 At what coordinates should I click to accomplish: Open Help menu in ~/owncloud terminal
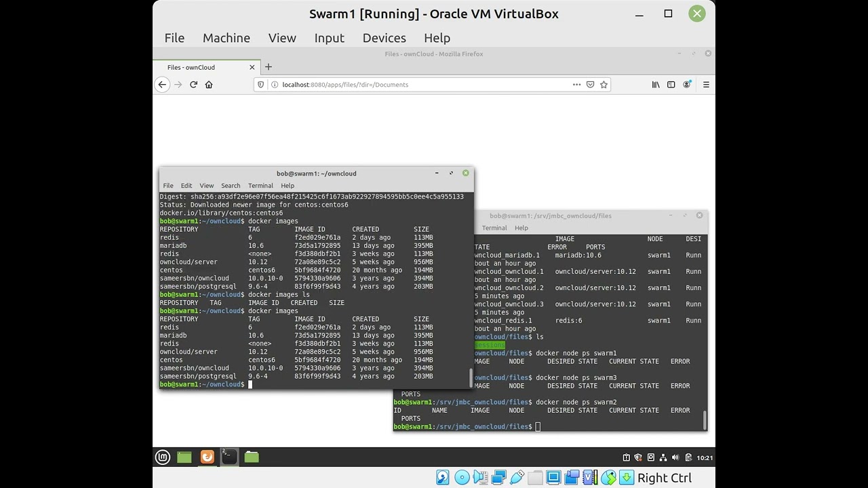pyautogui.click(x=288, y=186)
